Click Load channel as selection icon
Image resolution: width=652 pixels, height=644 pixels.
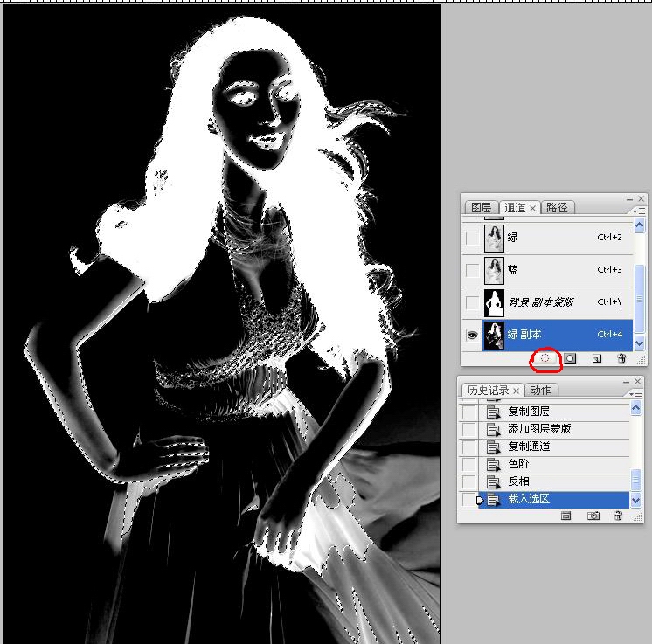pos(545,358)
